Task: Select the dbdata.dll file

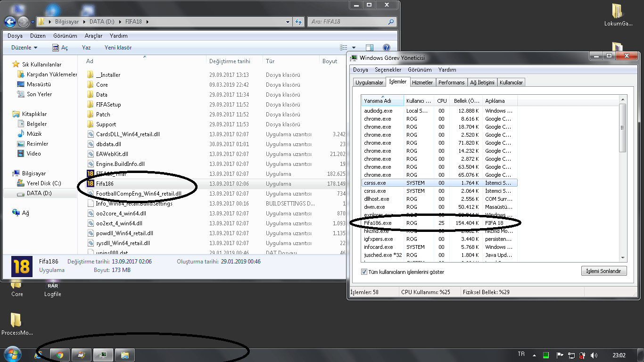Action: [x=108, y=144]
